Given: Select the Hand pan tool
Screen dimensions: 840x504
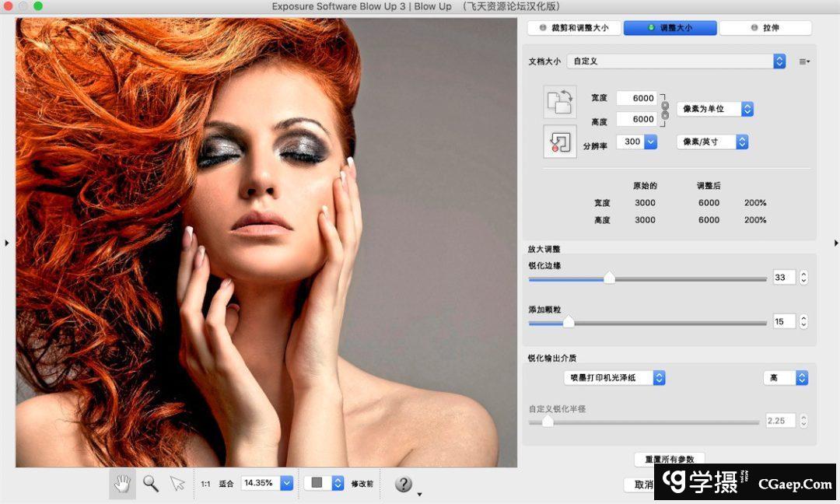Looking at the screenshot, I should tap(122, 484).
